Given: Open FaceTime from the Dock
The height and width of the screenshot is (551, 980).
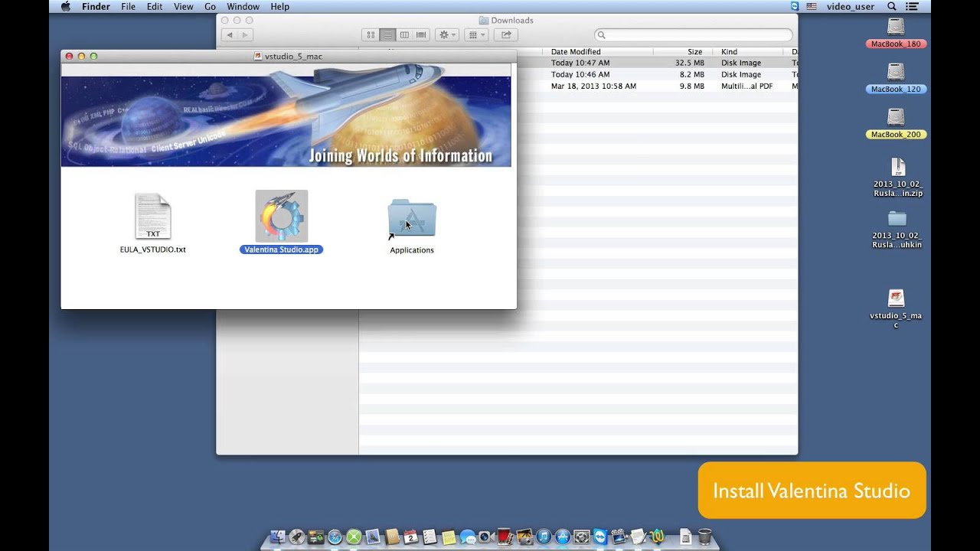Looking at the screenshot, I should tap(486, 537).
